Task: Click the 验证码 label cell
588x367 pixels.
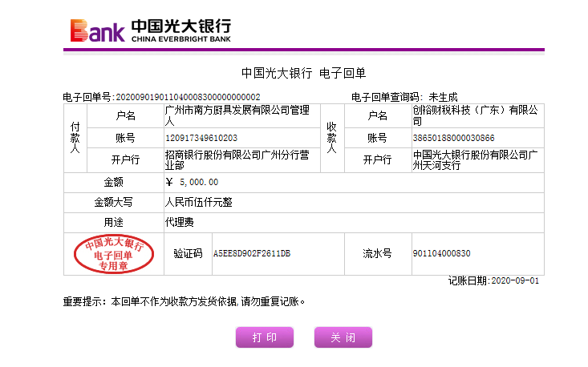Action: point(188,254)
